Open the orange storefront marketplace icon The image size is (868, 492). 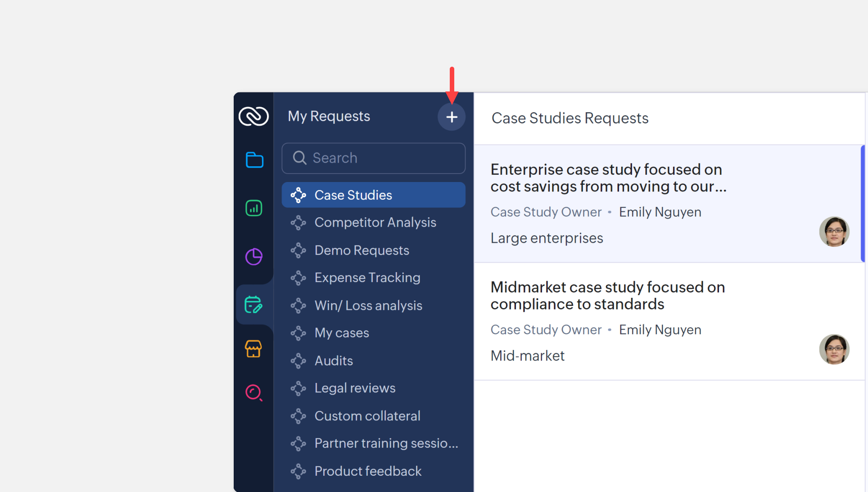tap(253, 349)
